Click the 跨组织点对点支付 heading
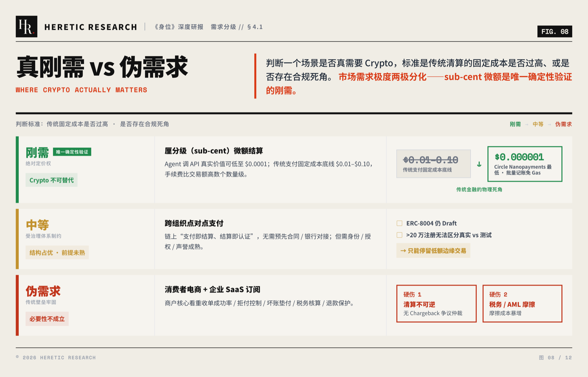The image size is (588, 377). pyautogui.click(x=194, y=223)
